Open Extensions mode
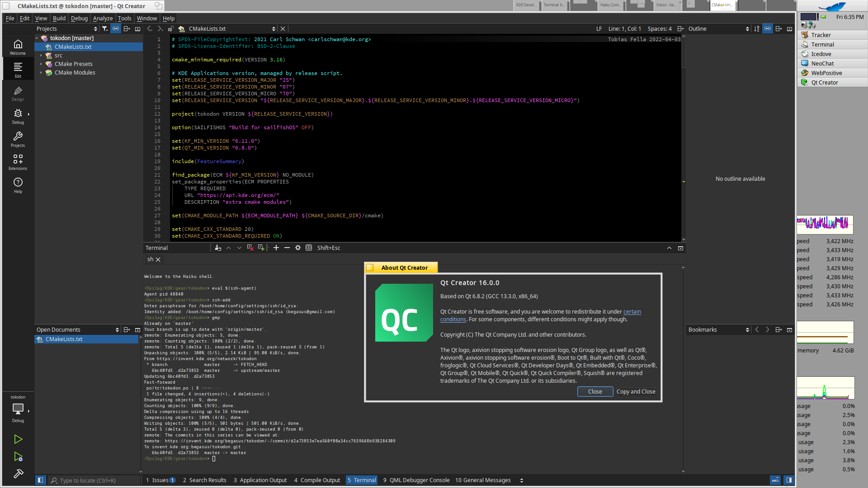This screenshot has height=488, width=868. click(x=18, y=162)
